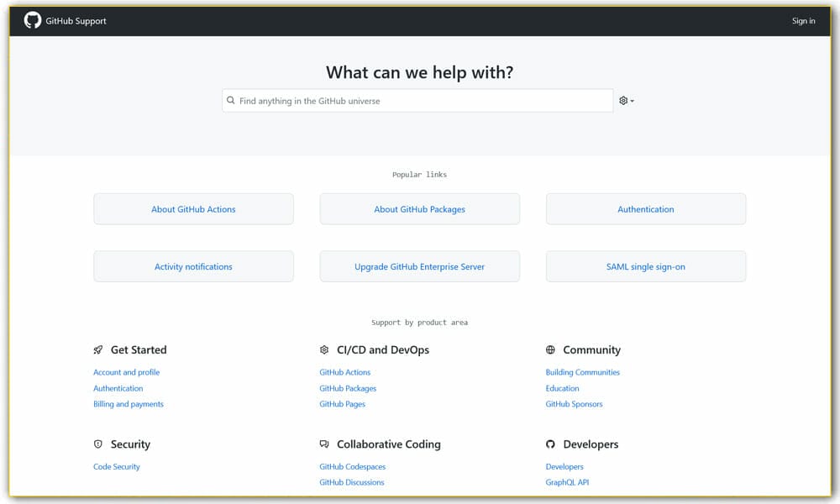Click the magnifying glass search icon

(231, 100)
